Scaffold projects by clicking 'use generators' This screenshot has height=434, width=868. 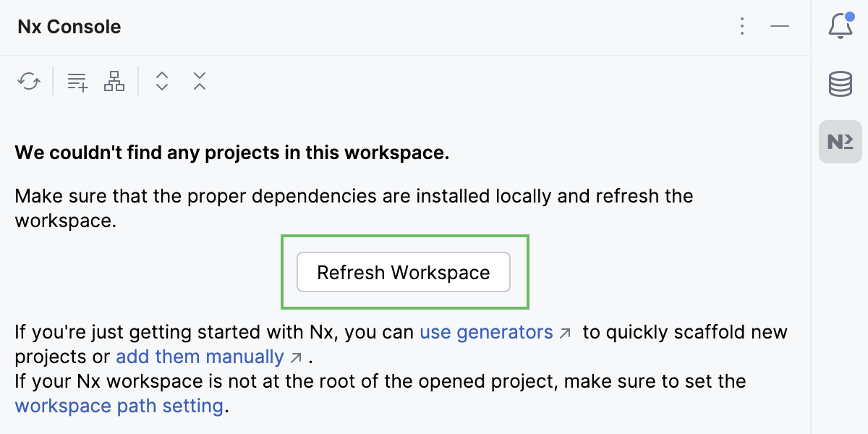click(486, 332)
